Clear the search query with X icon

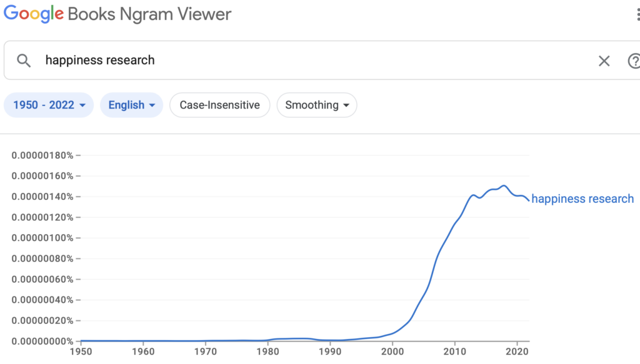(604, 61)
